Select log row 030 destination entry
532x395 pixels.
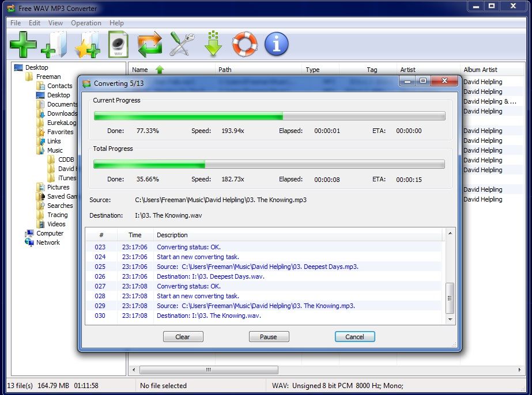pos(263,316)
